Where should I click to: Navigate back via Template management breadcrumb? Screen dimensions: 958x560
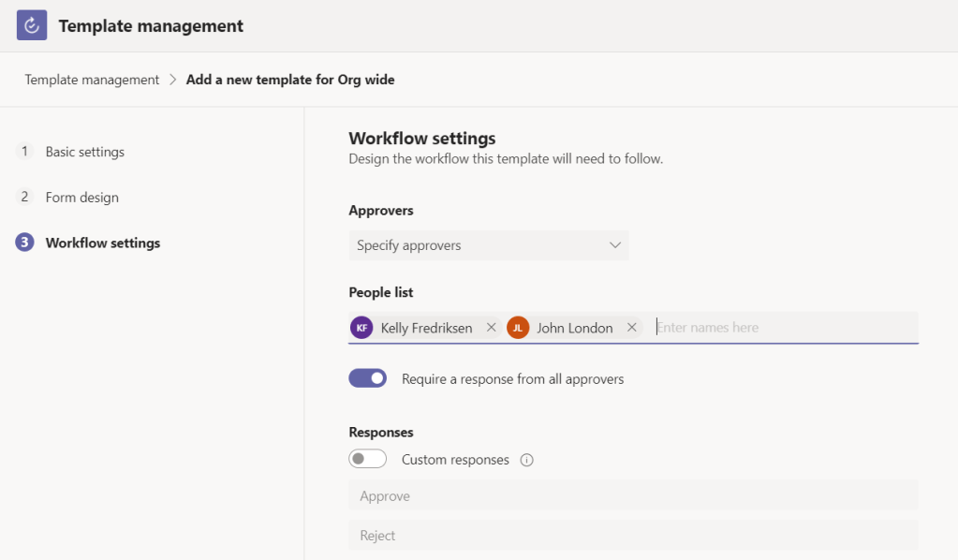click(x=92, y=80)
